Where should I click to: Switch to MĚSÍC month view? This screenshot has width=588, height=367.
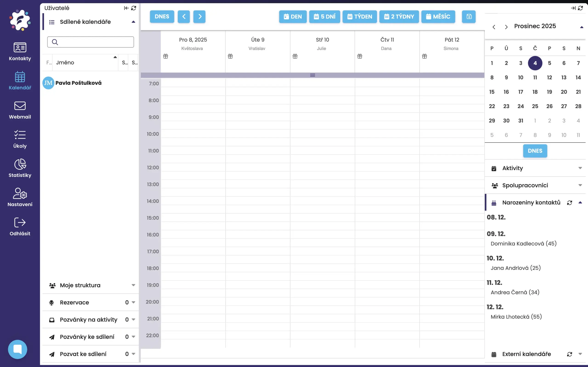tap(438, 17)
